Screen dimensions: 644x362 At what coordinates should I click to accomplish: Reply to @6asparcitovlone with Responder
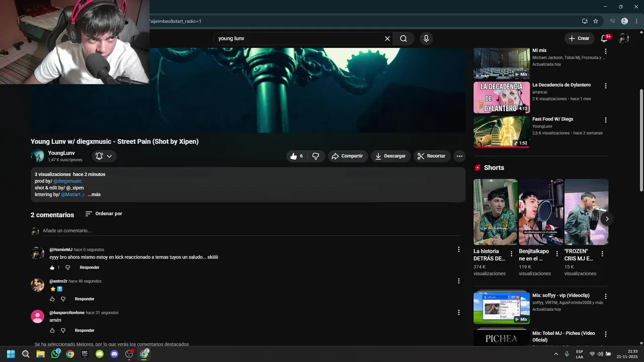(85, 330)
